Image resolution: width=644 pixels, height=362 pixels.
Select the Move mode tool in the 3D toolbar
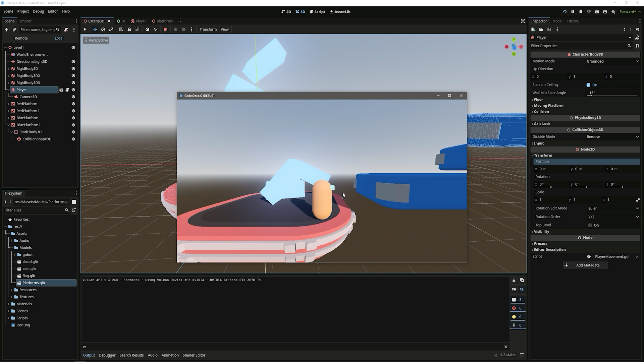pos(95,29)
